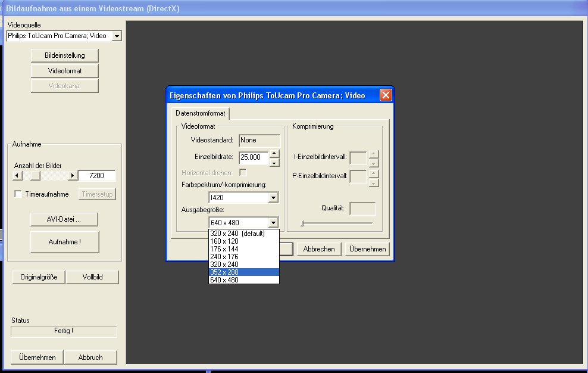Increase Einzelbildrate with up spinner arrow
Viewport: 588px width, 373px height.
273,154
